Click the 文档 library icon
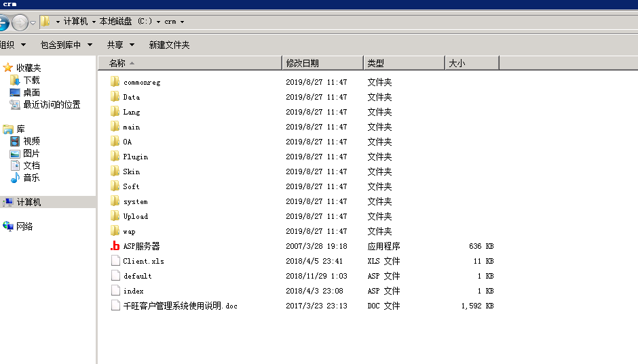 click(15, 165)
